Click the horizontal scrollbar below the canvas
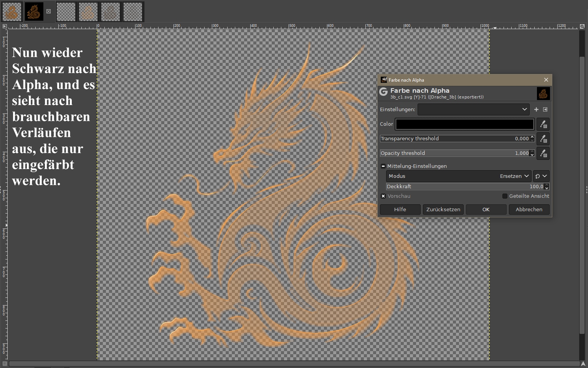The image size is (588, 368). [294, 364]
